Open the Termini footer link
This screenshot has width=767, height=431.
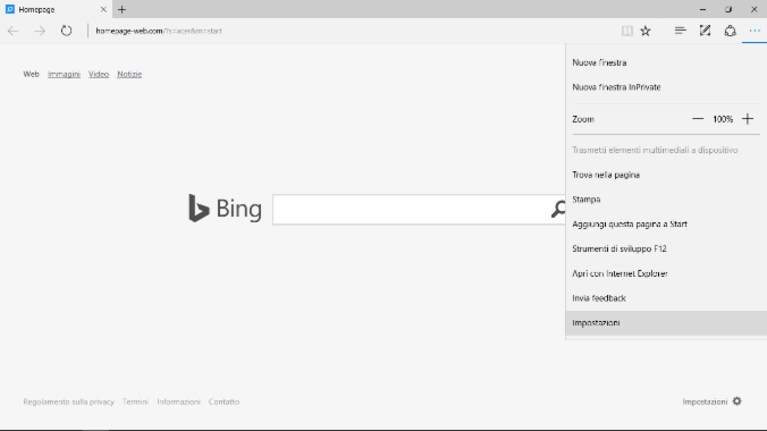coord(135,402)
